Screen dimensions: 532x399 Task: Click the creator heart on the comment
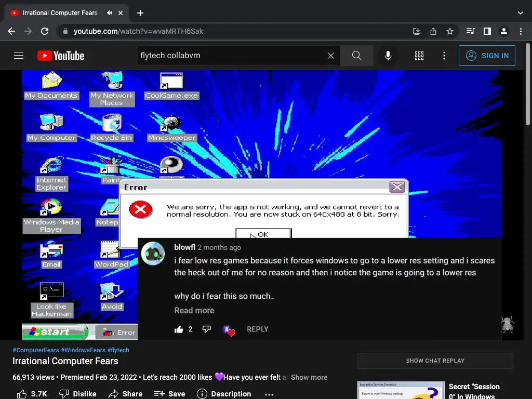(x=229, y=330)
